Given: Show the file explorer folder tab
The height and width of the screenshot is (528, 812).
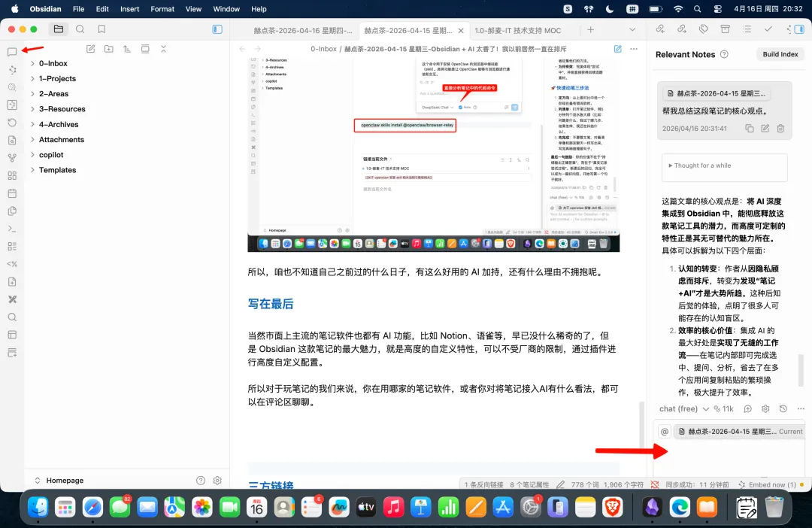Looking at the screenshot, I should coord(59,29).
